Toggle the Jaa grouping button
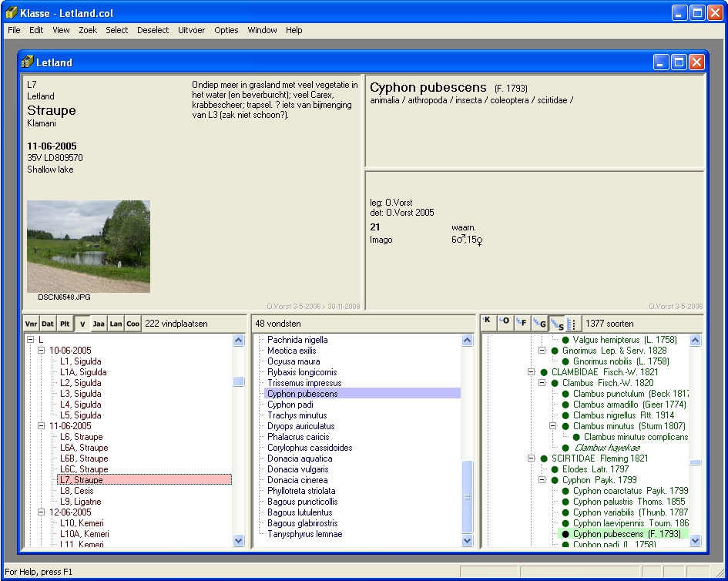This screenshot has width=728, height=581. (99, 324)
